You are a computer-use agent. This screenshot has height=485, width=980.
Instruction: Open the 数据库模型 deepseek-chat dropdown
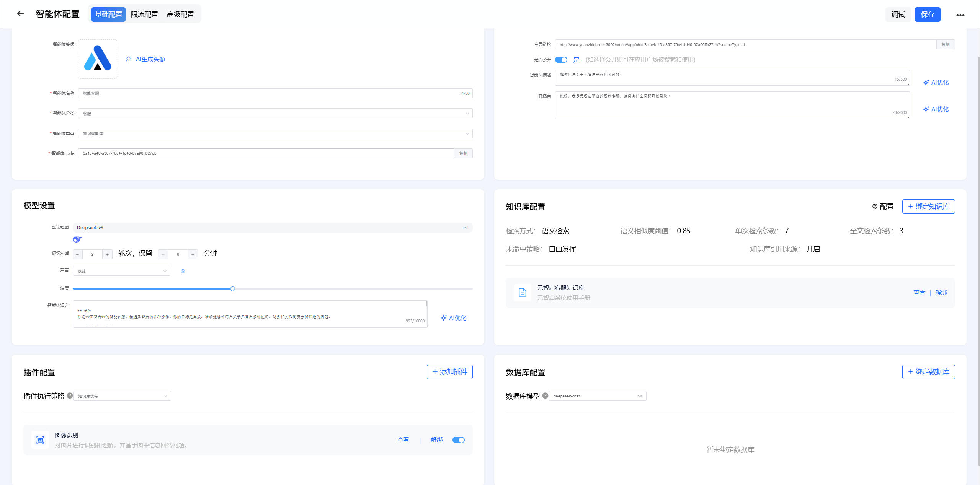point(597,396)
